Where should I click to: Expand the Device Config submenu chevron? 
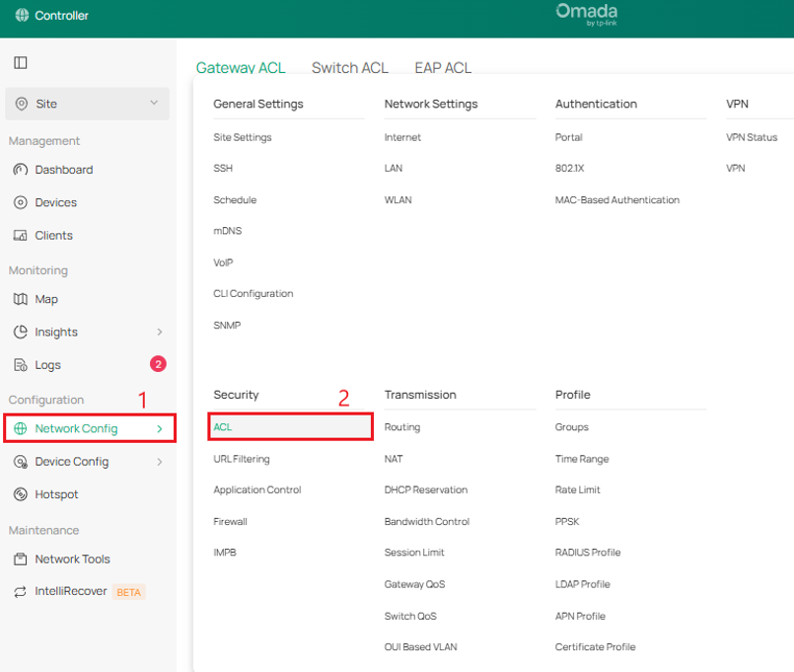(160, 462)
